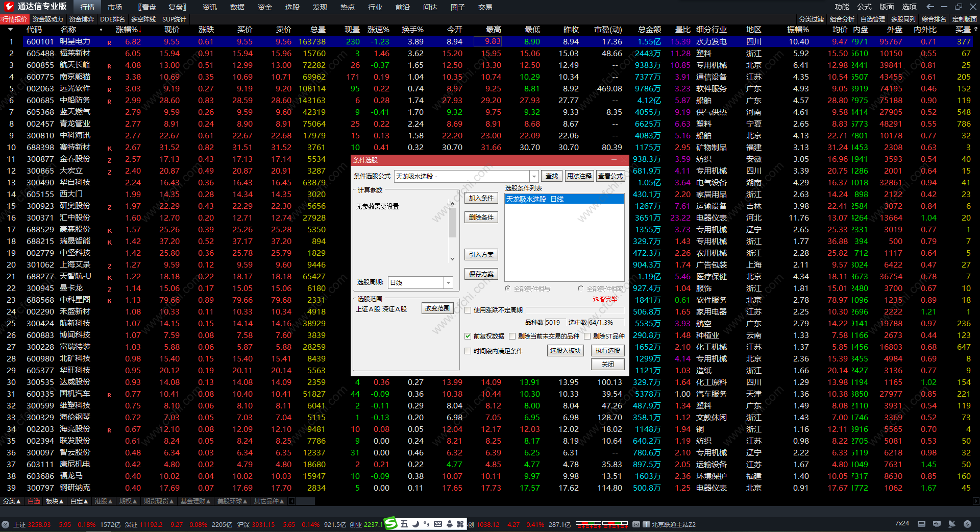Screen dimensions: 980x532
Task: Click the round expand icon left of 上证
Action: tap(6, 524)
